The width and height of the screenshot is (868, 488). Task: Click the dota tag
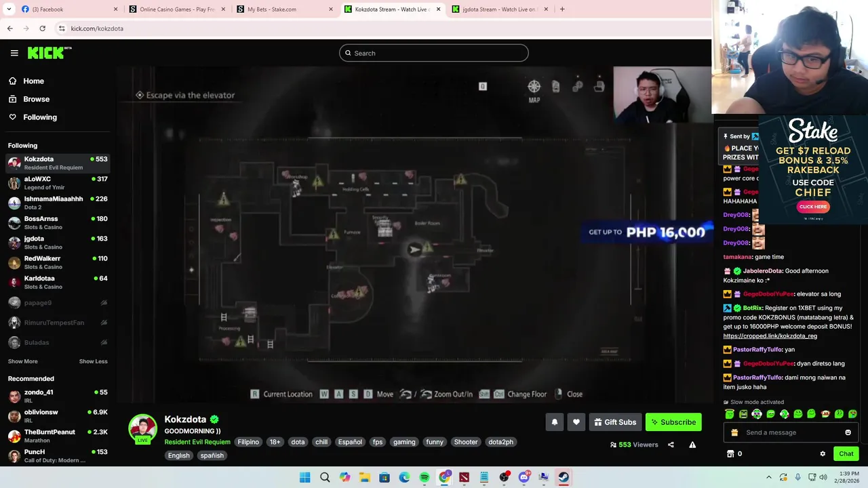298,442
